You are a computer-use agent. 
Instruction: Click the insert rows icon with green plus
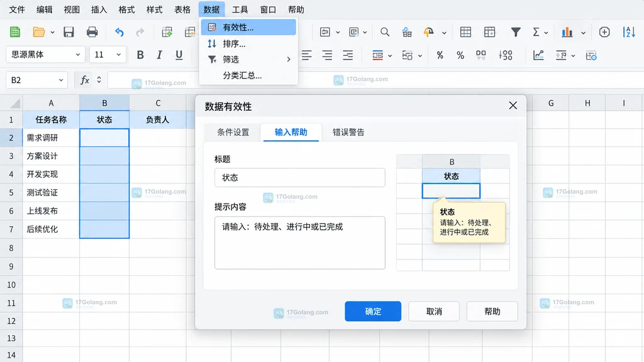click(167, 32)
